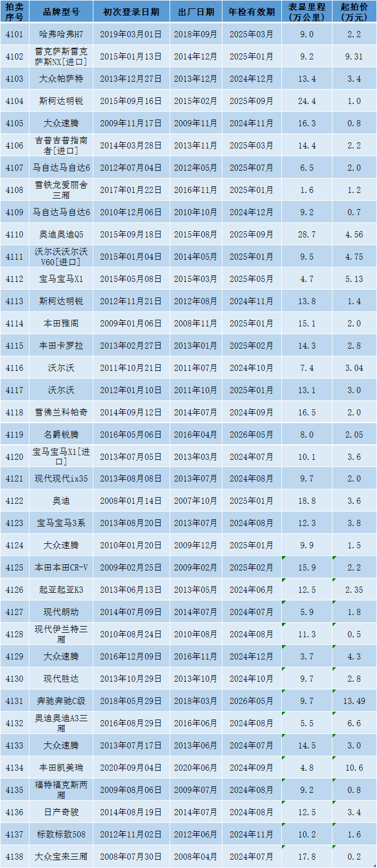The width and height of the screenshot is (377, 868).
Task: Select lot number 4105
Action: coord(14,123)
